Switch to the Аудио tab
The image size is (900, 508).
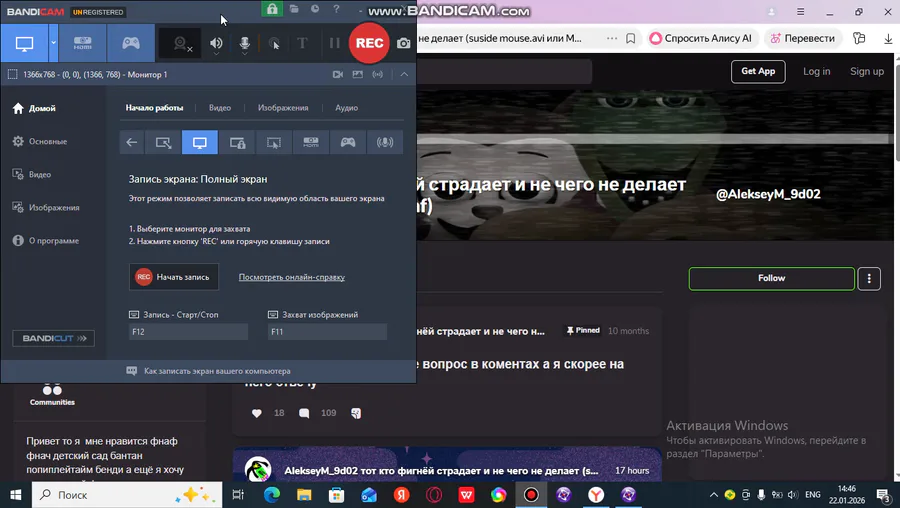[347, 108]
